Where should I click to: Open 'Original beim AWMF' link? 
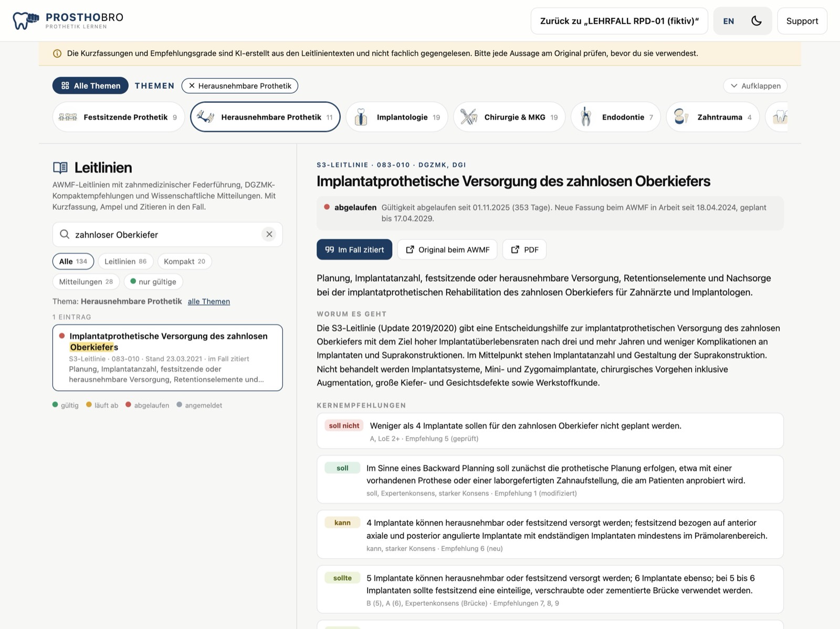pos(448,250)
